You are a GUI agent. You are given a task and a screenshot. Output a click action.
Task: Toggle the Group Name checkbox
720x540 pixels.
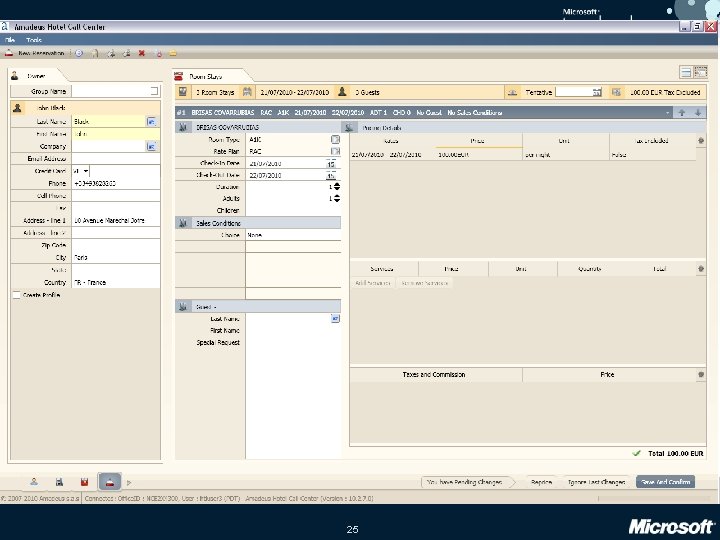[x=154, y=91]
